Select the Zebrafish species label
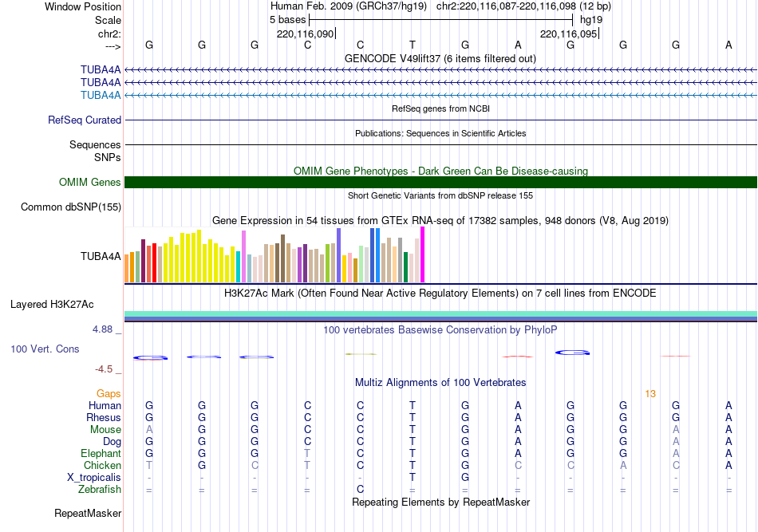 point(100,490)
